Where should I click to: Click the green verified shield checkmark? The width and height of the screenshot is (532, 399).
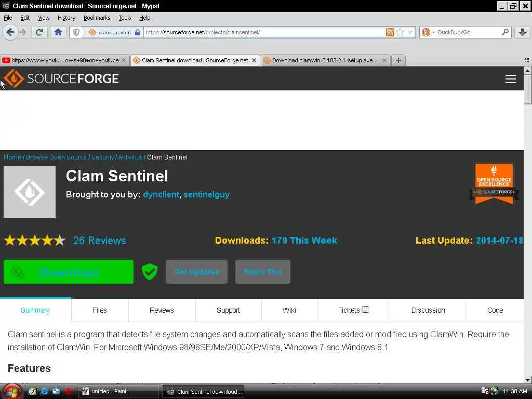150,272
